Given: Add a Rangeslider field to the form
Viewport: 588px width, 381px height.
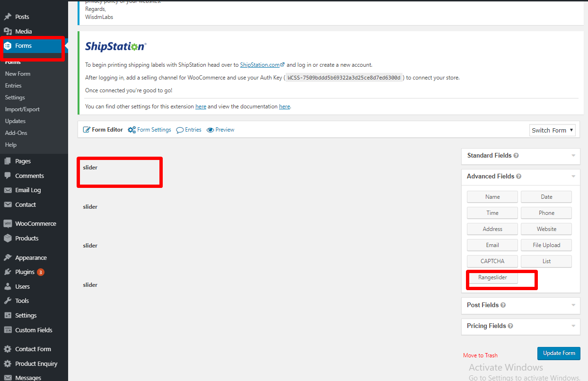Looking at the screenshot, I should coord(492,278).
